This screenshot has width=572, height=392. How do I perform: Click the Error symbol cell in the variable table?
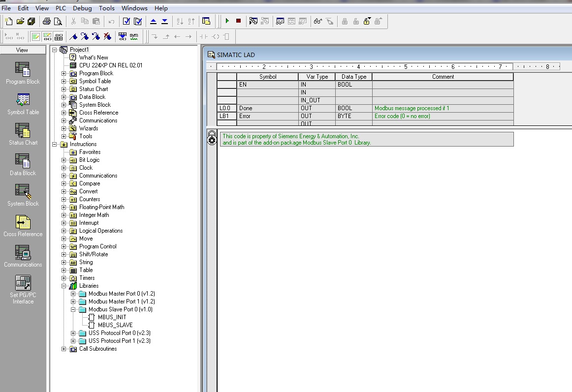coord(267,117)
